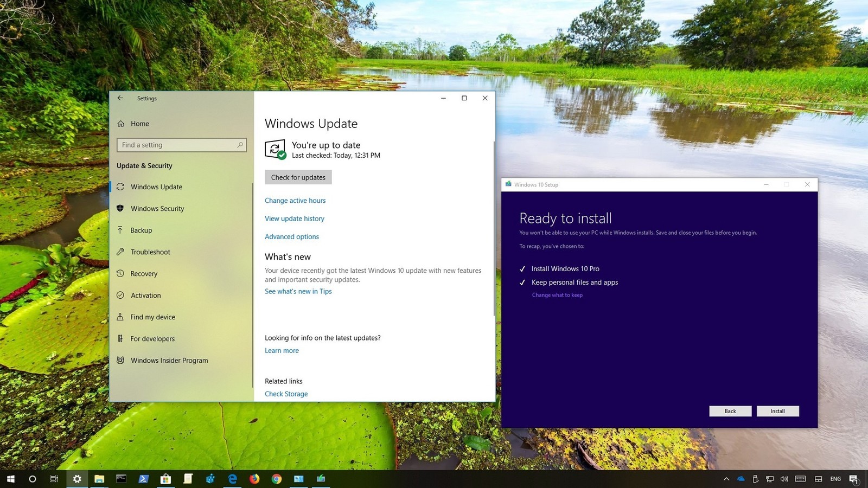Launch PowerShell from the taskbar
Viewport: 868px width, 488px height.
click(x=143, y=479)
